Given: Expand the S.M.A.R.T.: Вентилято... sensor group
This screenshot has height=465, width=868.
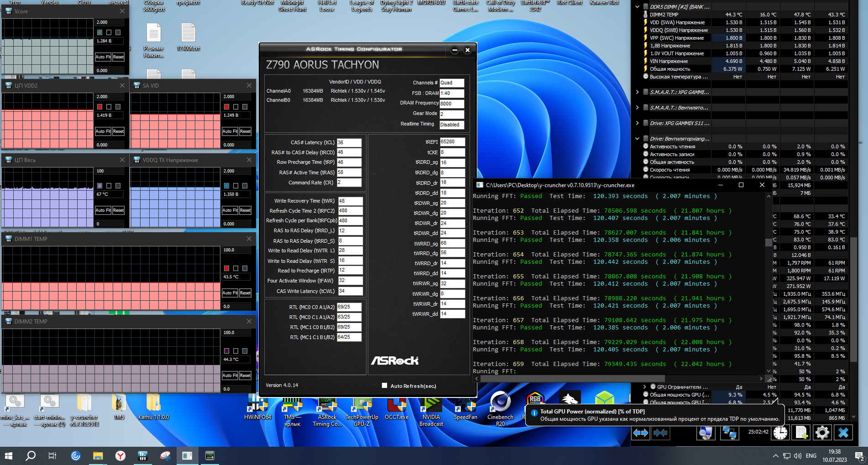Looking at the screenshot, I should 638,108.
